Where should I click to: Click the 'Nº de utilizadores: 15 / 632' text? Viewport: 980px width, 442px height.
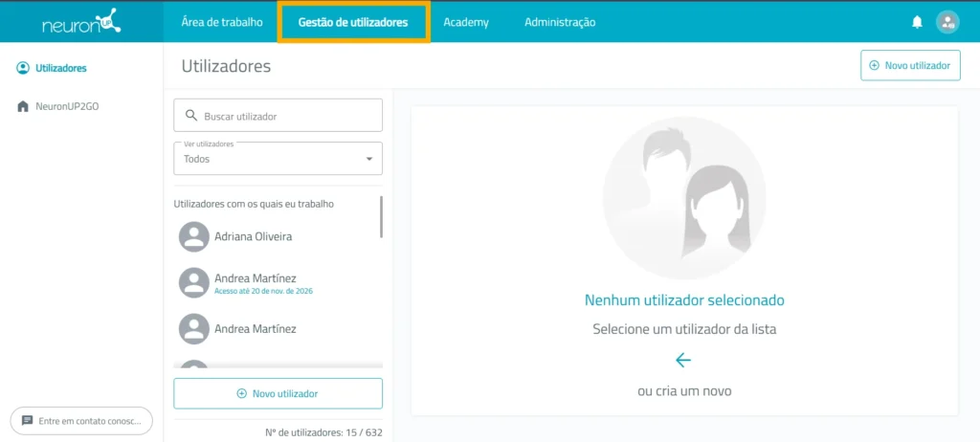323,432
